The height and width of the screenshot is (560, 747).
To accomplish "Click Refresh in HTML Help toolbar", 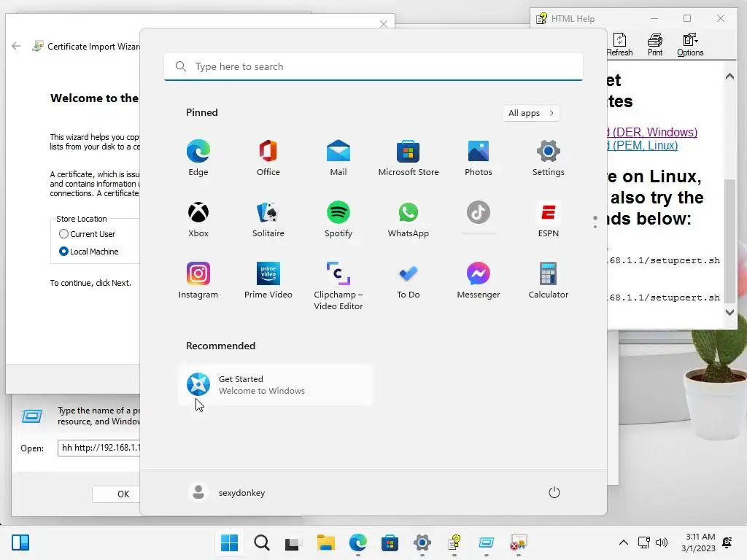I will click(619, 45).
